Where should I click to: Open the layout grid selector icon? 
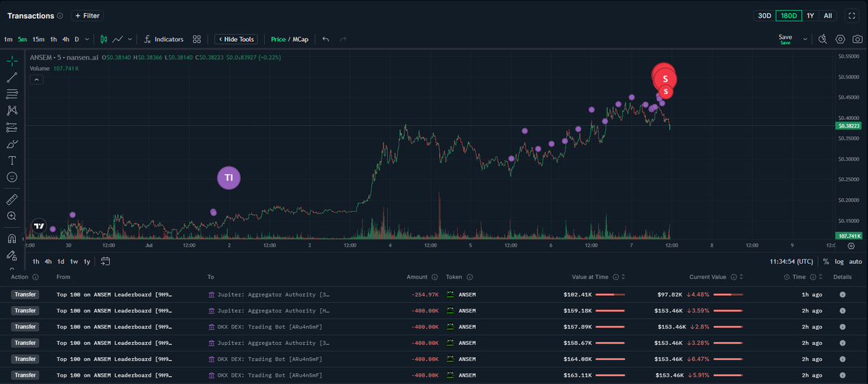[x=197, y=39]
